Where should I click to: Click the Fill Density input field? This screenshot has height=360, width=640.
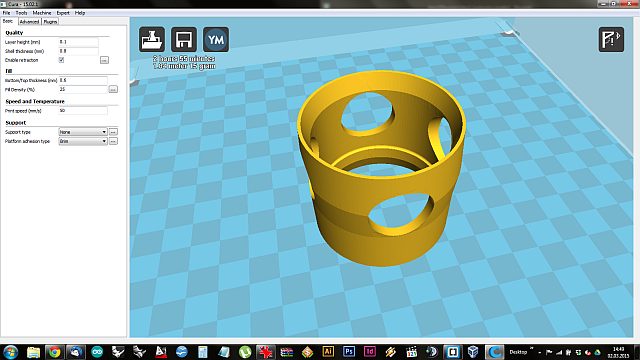point(83,89)
